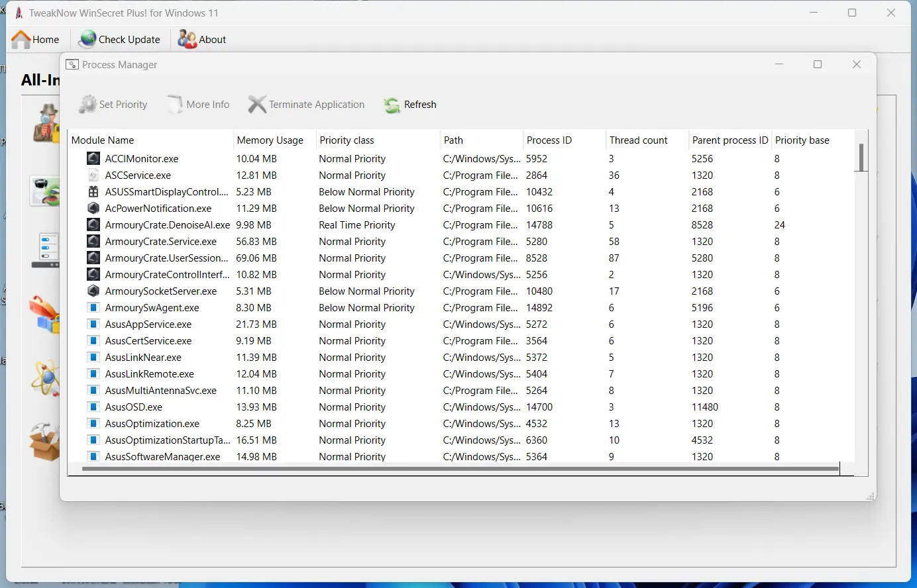Click process ID 14788
Image resolution: width=917 pixels, height=588 pixels.
click(x=539, y=224)
